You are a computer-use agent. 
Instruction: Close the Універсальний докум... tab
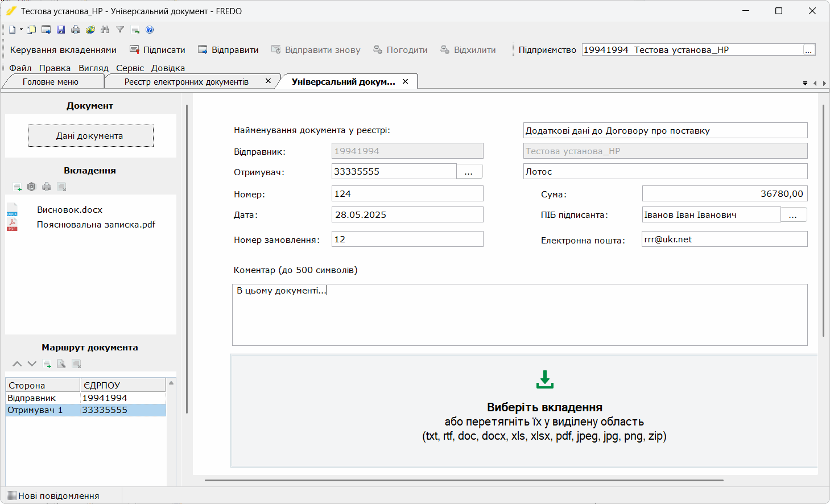(x=406, y=81)
